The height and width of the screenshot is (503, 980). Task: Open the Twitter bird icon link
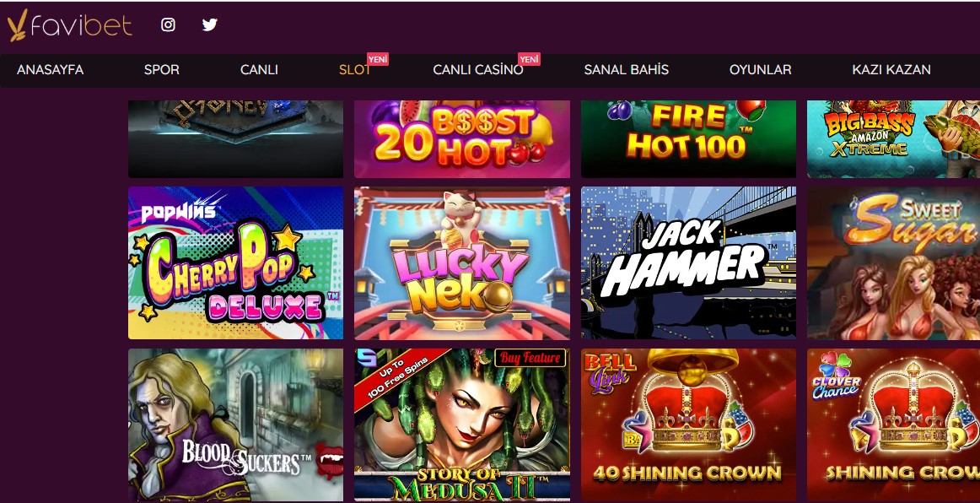(210, 24)
